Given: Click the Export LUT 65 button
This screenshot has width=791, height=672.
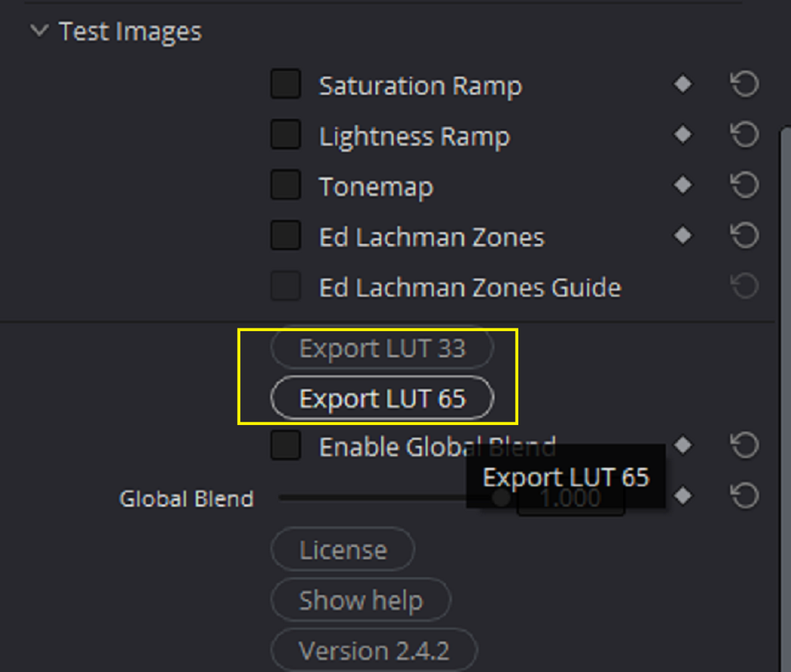Looking at the screenshot, I should point(382,398).
